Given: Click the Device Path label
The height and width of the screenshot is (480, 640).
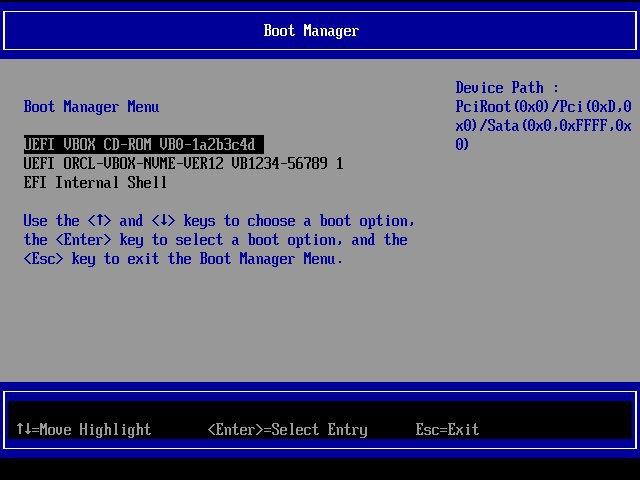Looking at the screenshot, I should click(507, 88).
